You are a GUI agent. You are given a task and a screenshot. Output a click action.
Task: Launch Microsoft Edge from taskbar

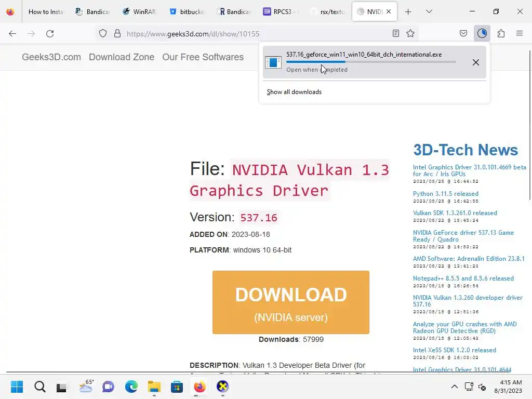131,387
